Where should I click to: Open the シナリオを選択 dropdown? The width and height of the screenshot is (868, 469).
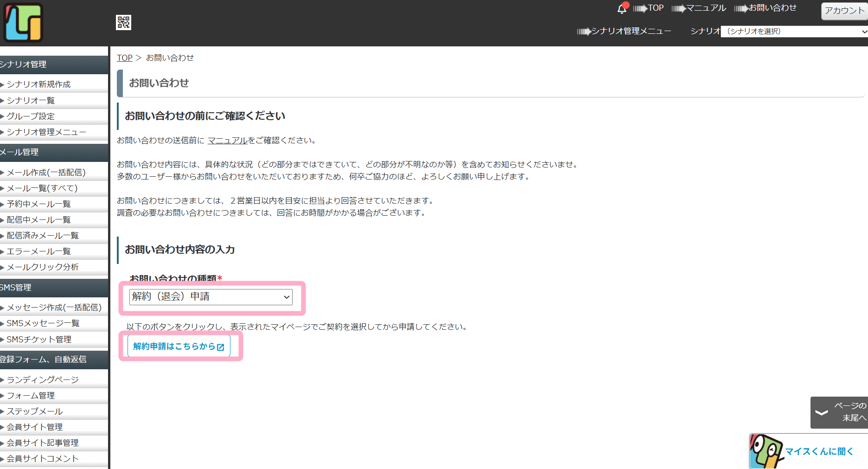click(x=794, y=32)
